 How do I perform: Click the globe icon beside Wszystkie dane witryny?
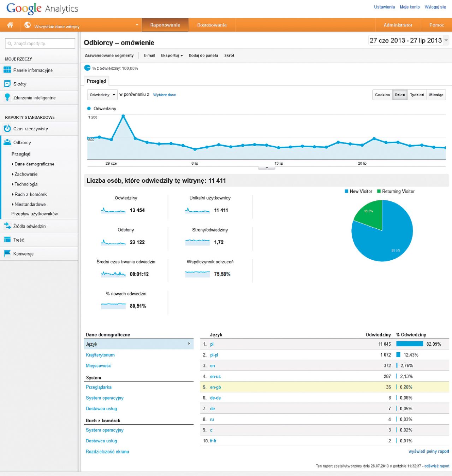28,25
